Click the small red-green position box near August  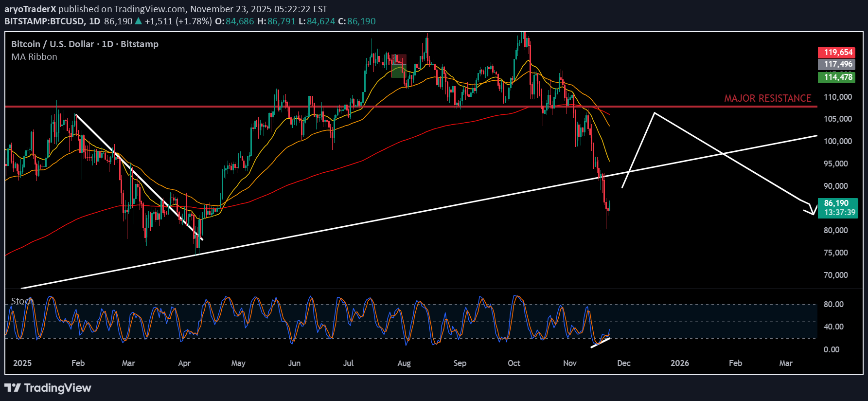tap(398, 66)
